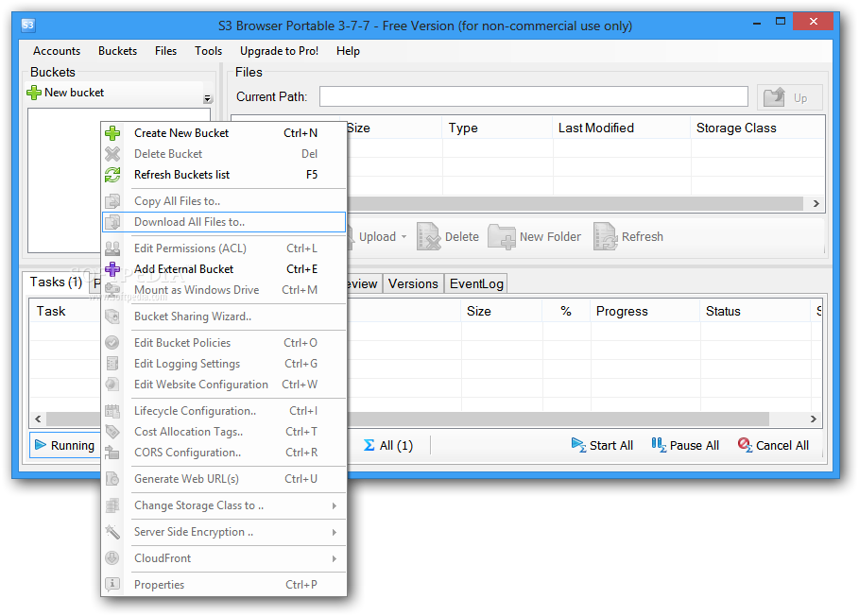Click the icon beside Bucket Sharing Wizard
Screen dimensions: 859x616
click(x=112, y=316)
